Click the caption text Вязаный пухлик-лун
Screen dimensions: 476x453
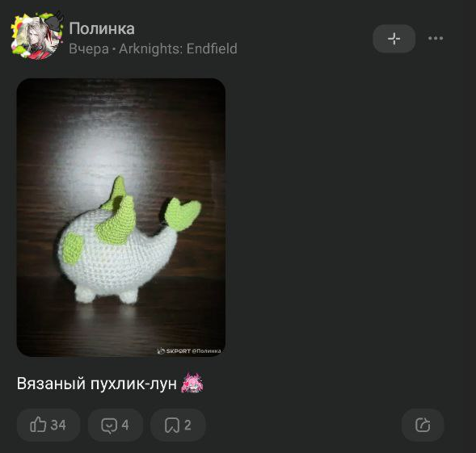(x=96, y=384)
